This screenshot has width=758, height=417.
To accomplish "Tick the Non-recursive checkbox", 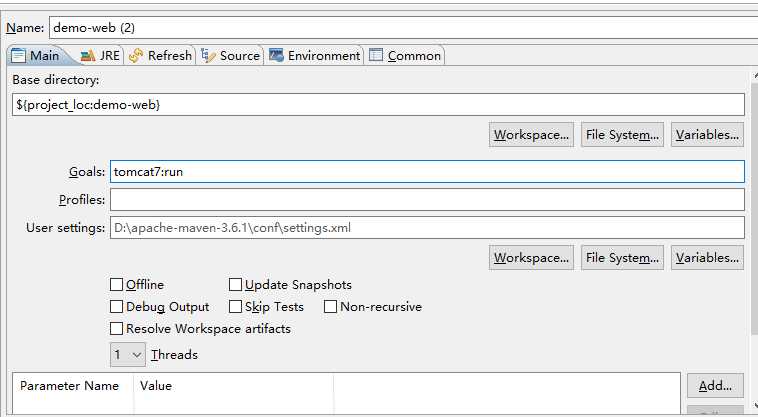I will [x=331, y=307].
